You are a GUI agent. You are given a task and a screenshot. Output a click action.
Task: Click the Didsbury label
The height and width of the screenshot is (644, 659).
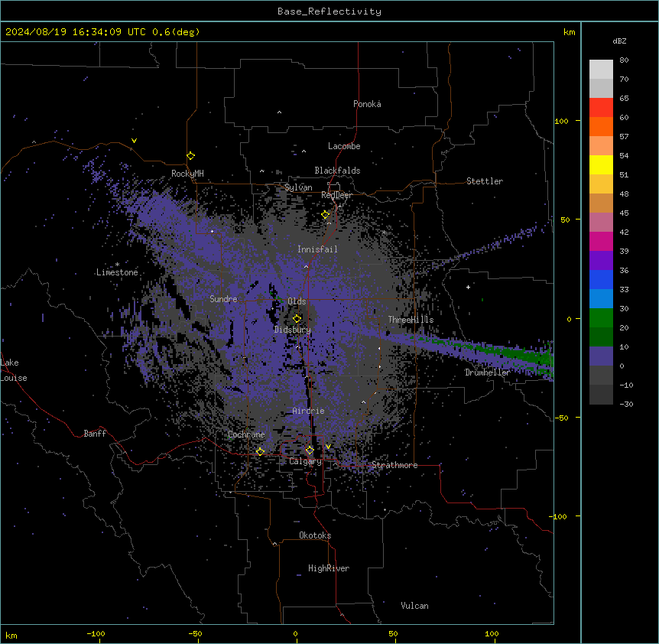coord(293,330)
